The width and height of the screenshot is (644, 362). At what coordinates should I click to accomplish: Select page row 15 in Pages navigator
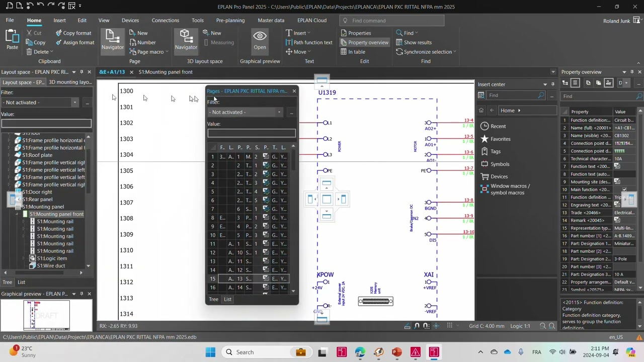point(249,279)
